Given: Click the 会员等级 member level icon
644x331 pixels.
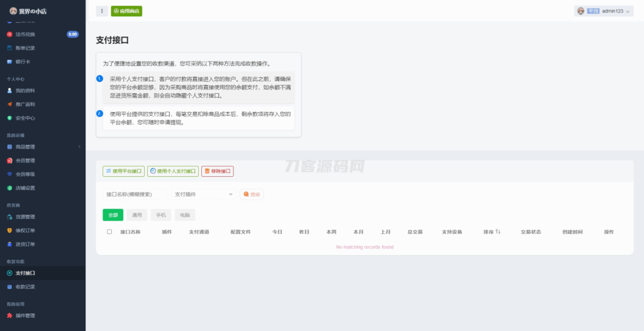Looking at the screenshot, I should click(9, 174).
